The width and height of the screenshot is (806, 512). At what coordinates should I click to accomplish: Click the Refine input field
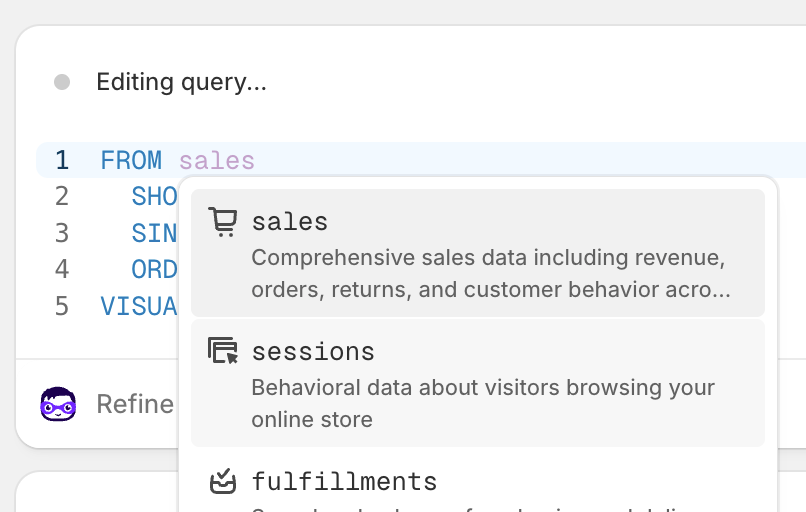click(135, 404)
